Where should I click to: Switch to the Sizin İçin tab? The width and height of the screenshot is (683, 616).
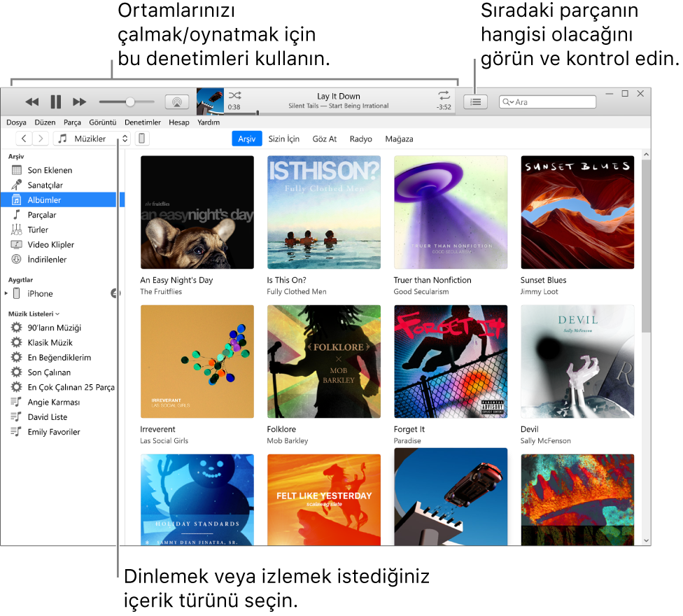tap(284, 139)
